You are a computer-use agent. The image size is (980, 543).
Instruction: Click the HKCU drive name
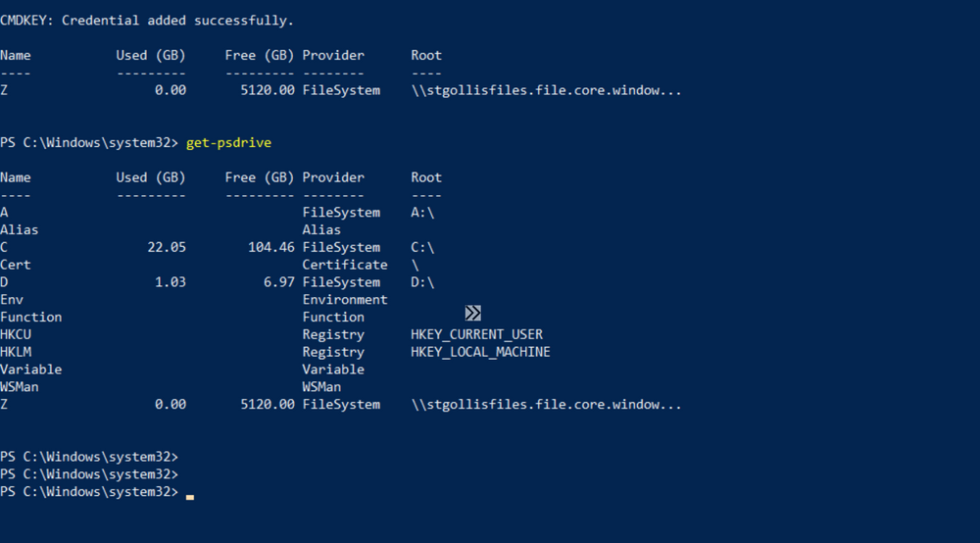click(x=16, y=335)
